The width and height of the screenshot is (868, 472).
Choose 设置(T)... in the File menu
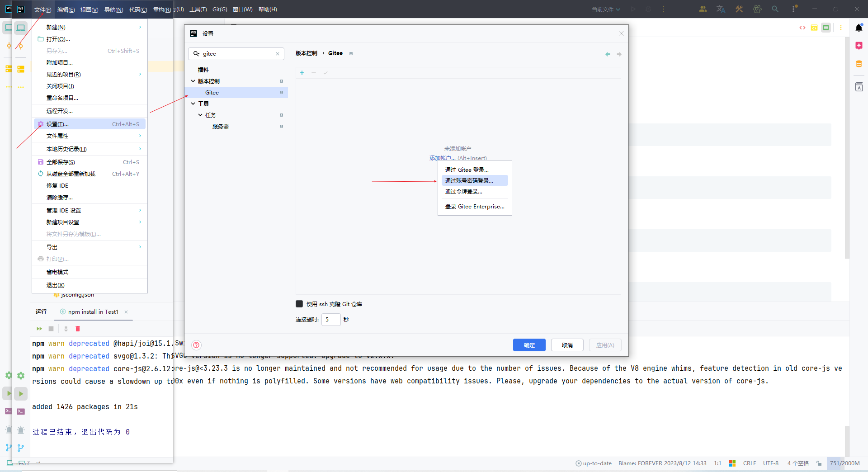point(90,124)
